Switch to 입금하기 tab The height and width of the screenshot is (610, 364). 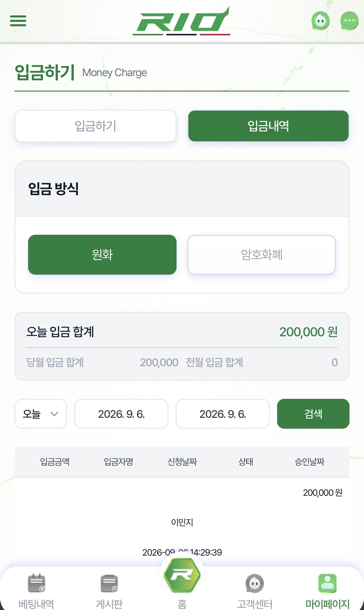(95, 126)
